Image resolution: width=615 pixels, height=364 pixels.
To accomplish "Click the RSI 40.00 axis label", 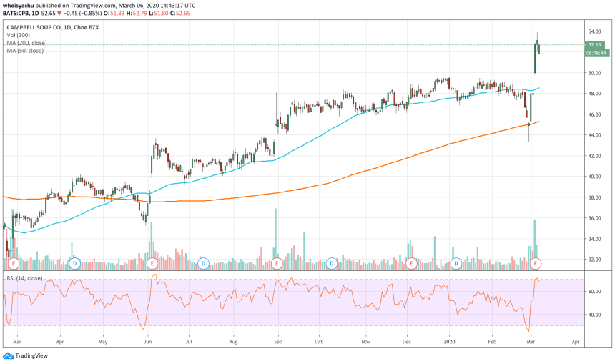I will click(x=594, y=315).
